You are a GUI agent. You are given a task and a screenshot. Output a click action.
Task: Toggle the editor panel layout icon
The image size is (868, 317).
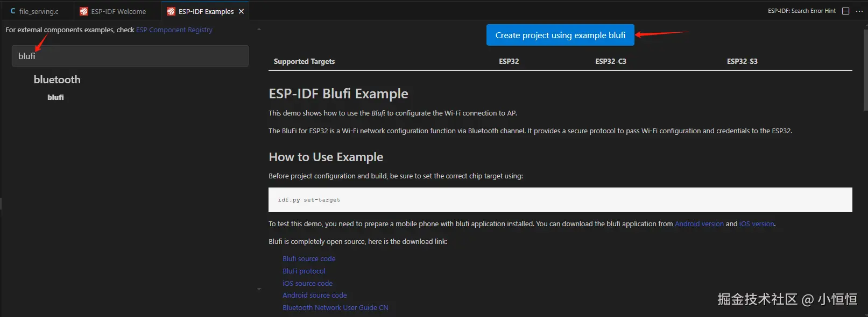tap(845, 11)
